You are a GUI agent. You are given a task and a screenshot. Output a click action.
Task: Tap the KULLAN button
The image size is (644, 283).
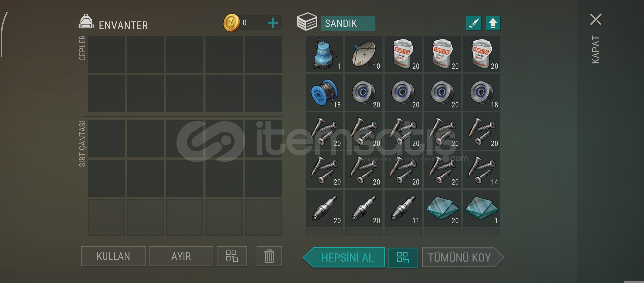113,256
